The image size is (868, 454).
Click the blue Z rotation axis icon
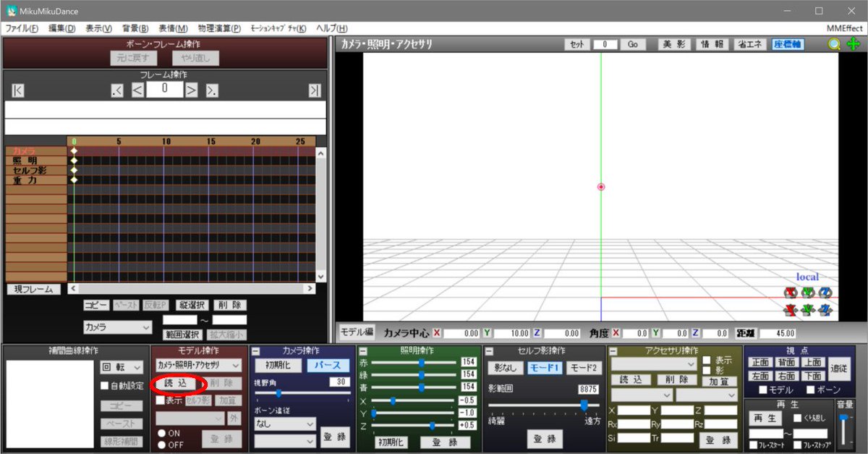825,293
